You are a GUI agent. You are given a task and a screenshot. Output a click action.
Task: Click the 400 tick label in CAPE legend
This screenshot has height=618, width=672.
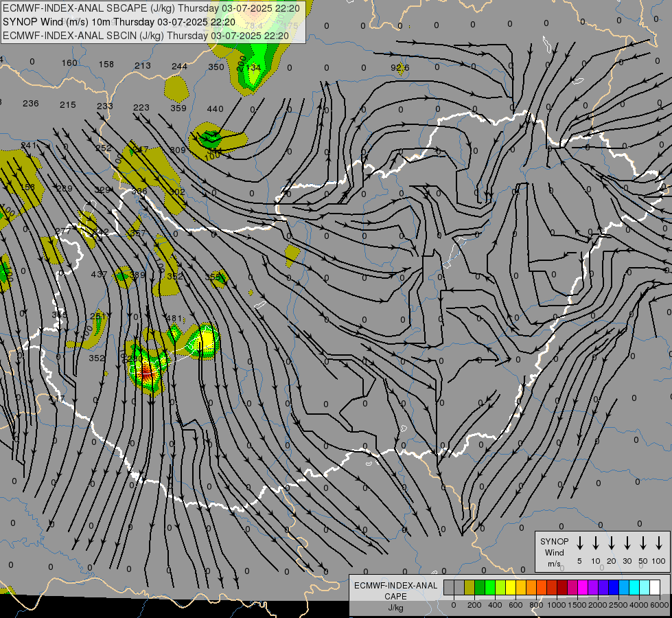click(495, 605)
